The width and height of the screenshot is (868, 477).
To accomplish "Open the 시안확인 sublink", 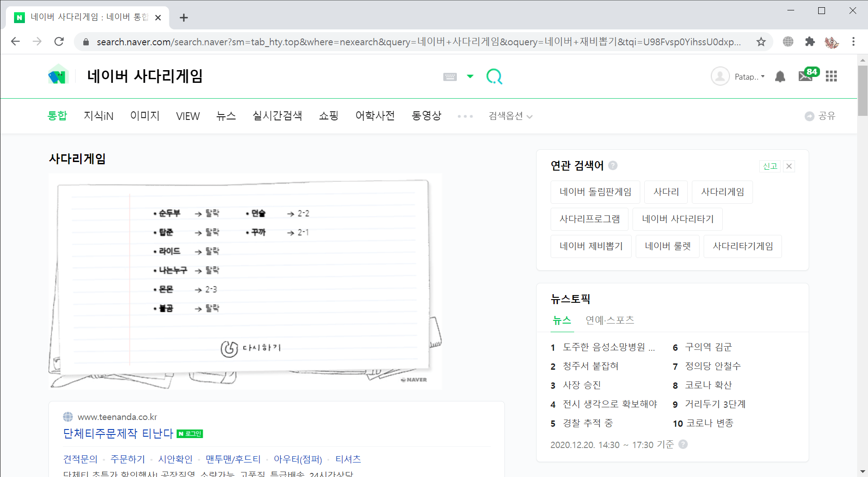I will (175, 459).
